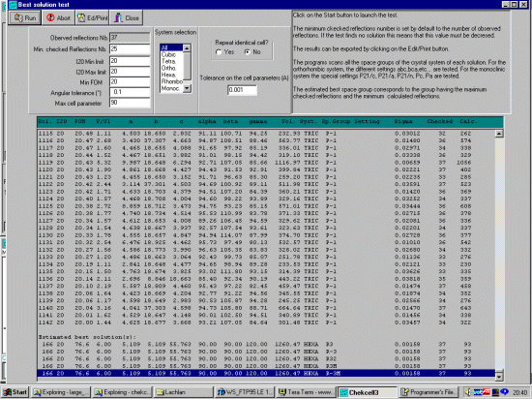Image resolution: width=532 pixels, height=399 pixels.
Task: Focus the Min FOM input field
Action: (x=130, y=82)
